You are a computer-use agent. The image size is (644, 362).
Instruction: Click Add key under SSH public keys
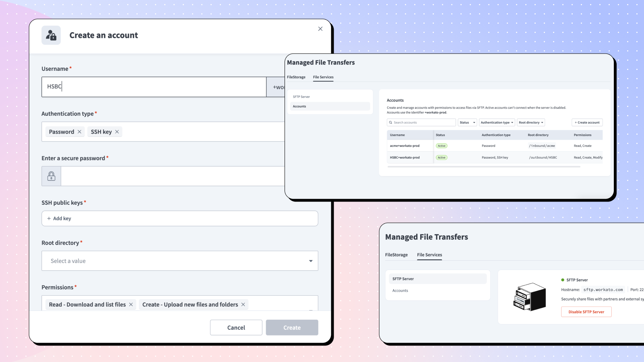59,219
